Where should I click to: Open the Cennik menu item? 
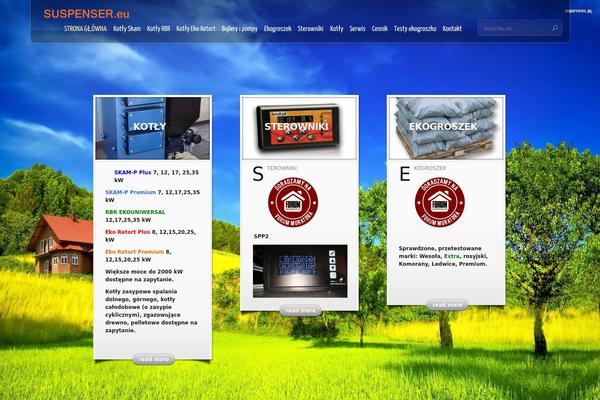pyautogui.click(x=379, y=29)
